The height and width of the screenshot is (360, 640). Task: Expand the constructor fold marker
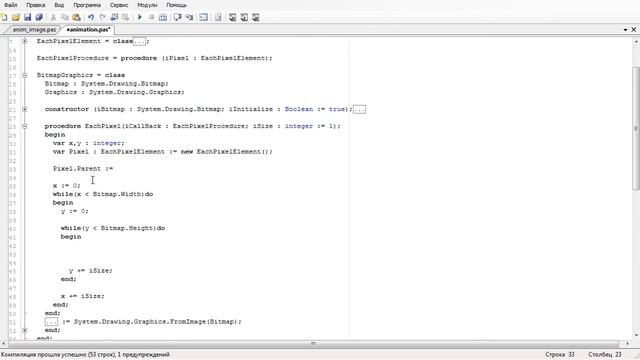pos(25,109)
